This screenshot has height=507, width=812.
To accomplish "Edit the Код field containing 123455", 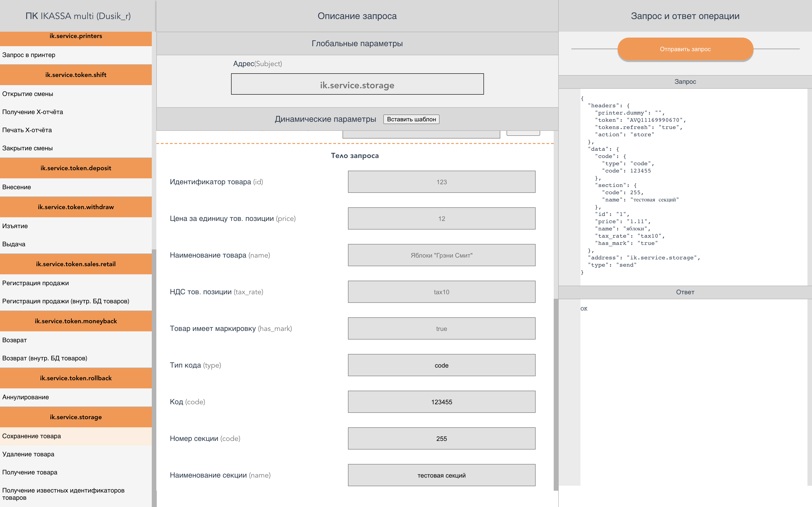I will [x=441, y=402].
